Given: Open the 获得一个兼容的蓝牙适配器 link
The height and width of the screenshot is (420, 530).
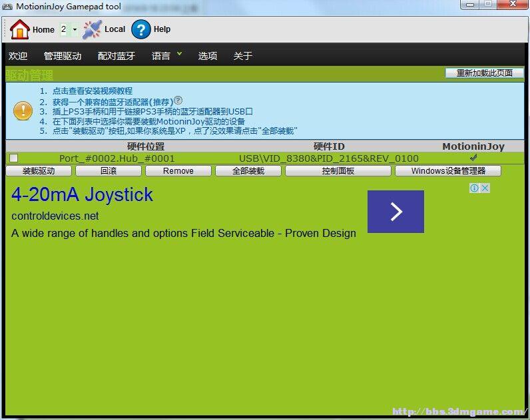Looking at the screenshot, I should point(113,102).
